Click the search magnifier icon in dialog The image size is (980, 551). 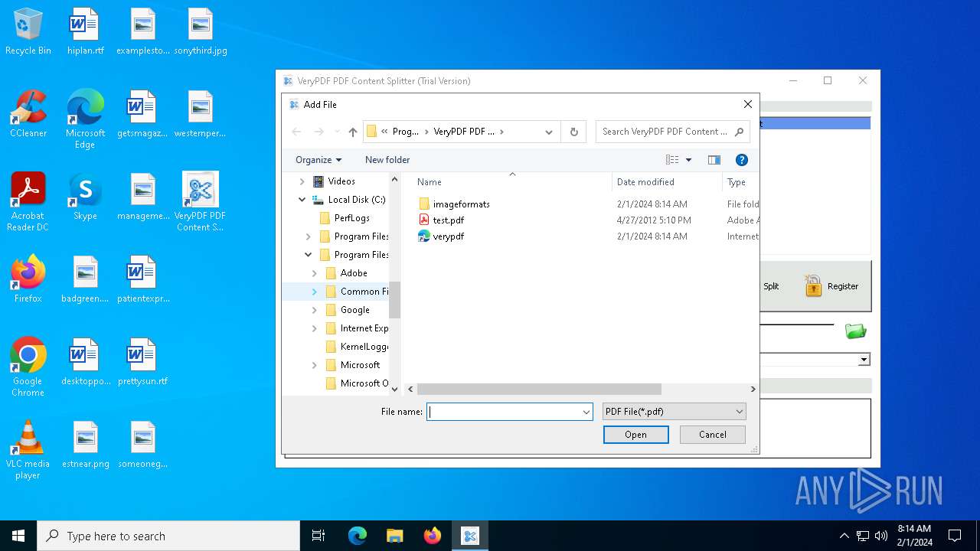click(x=739, y=132)
